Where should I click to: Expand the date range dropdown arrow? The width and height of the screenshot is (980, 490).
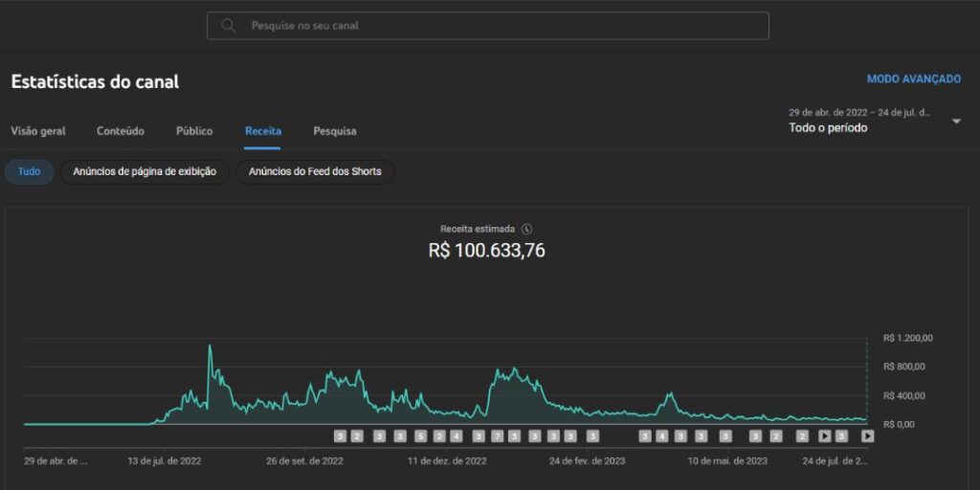pyautogui.click(x=956, y=122)
